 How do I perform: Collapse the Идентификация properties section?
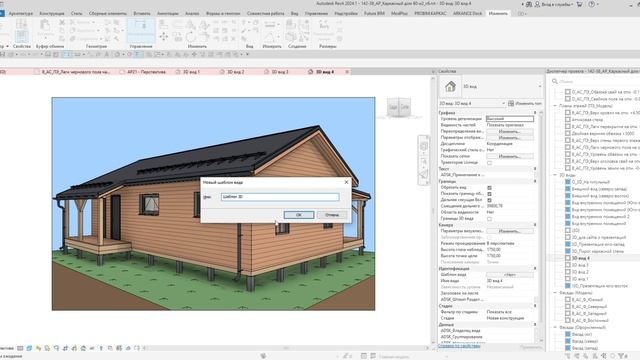(535, 269)
